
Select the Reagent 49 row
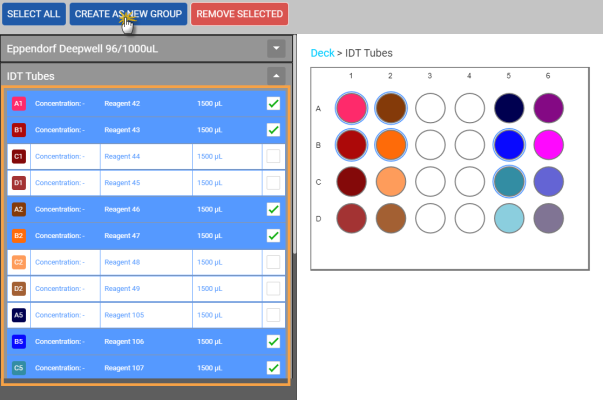tap(150, 289)
